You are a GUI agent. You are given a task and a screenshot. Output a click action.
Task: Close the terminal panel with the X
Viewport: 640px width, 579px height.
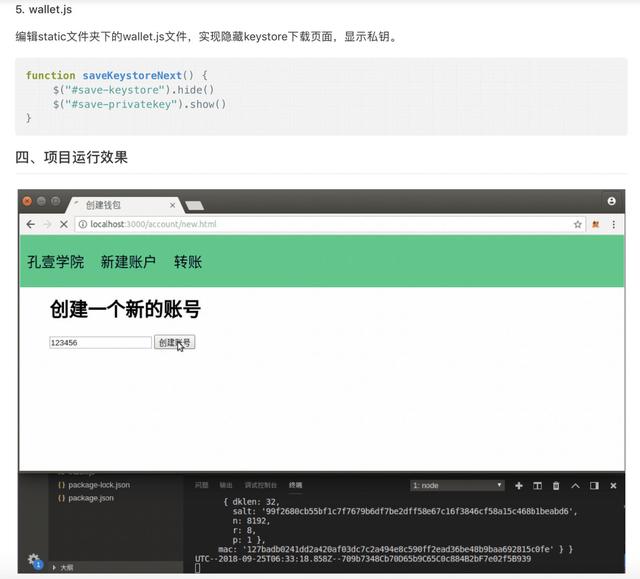[613, 486]
